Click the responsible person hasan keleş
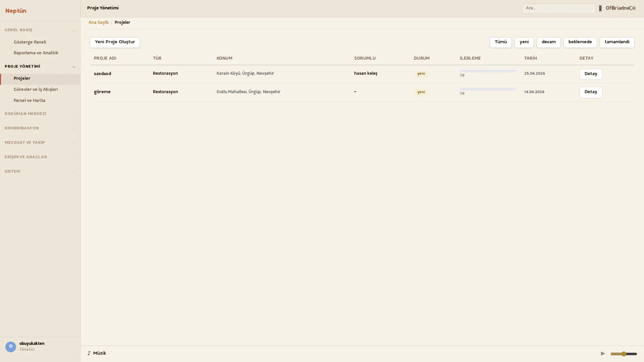 [x=366, y=73]
